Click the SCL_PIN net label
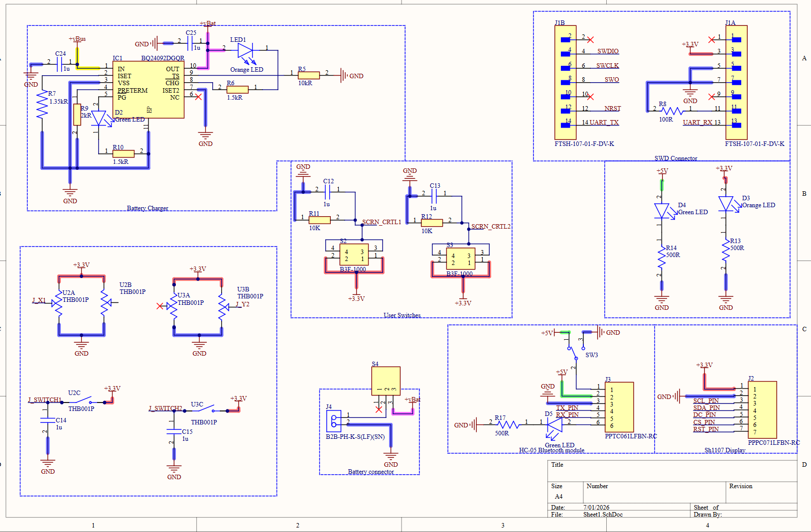Image resolution: width=811 pixels, height=532 pixels. [706, 401]
